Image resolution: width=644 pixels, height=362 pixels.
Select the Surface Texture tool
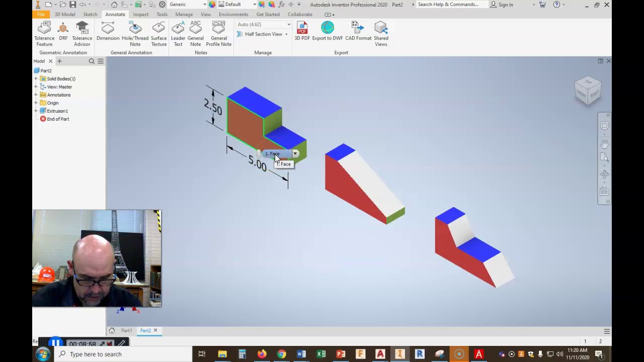(x=158, y=34)
